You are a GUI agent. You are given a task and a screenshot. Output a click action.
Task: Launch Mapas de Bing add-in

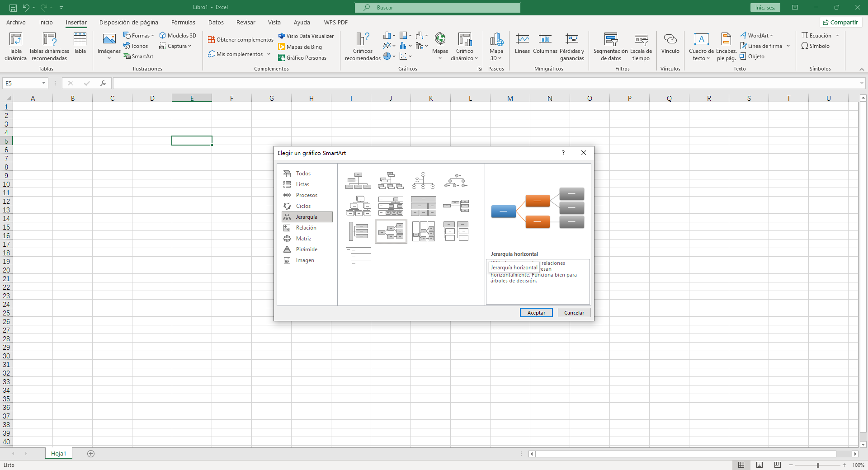(x=300, y=47)
